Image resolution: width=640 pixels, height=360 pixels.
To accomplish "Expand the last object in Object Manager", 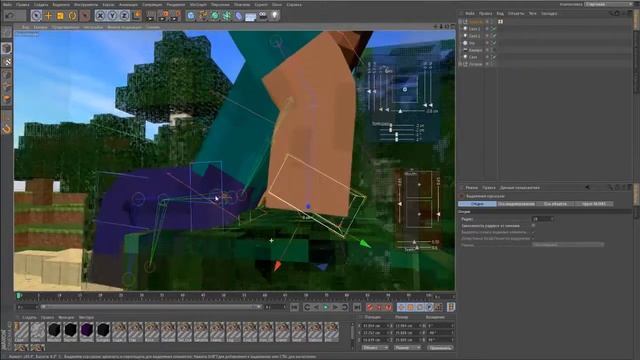I will (x=460, y=64).
